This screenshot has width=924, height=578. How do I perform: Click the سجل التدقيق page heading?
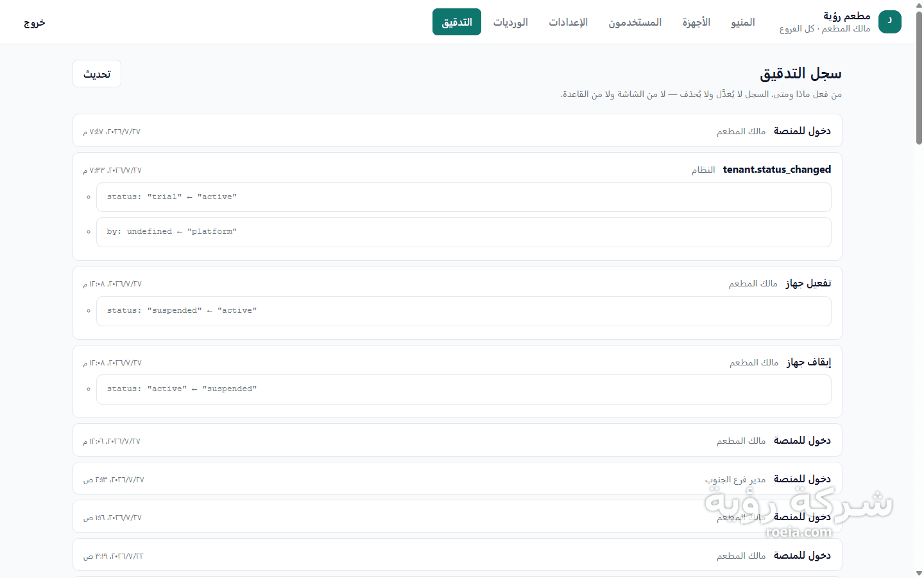801,73
